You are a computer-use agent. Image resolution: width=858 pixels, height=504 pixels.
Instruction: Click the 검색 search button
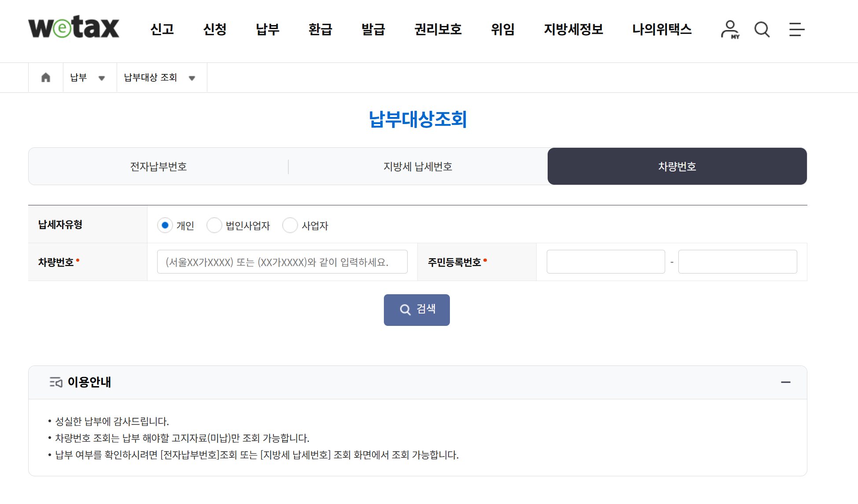[x=416, y=310]
